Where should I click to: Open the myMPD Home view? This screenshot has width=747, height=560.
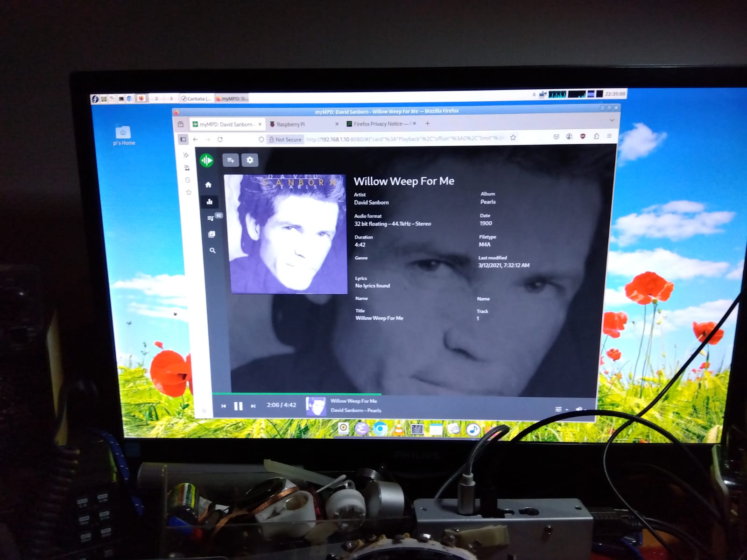click(x=208, y=185)
